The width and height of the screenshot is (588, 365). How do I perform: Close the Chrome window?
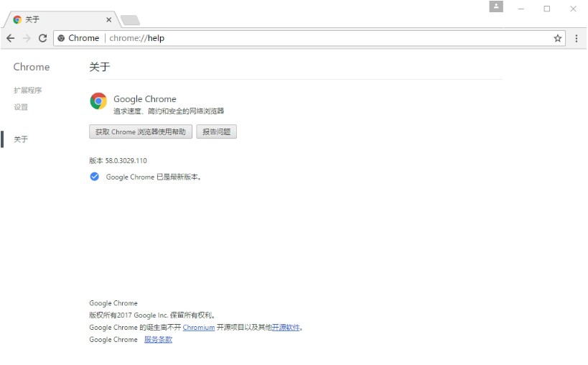[x=574, y=9]
